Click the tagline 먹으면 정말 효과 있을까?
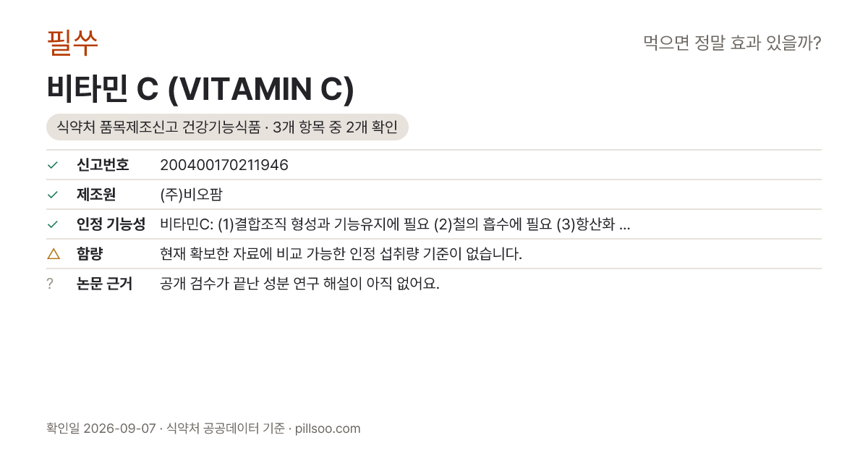This screenshot has height=456, width=868. click(732, 43)
